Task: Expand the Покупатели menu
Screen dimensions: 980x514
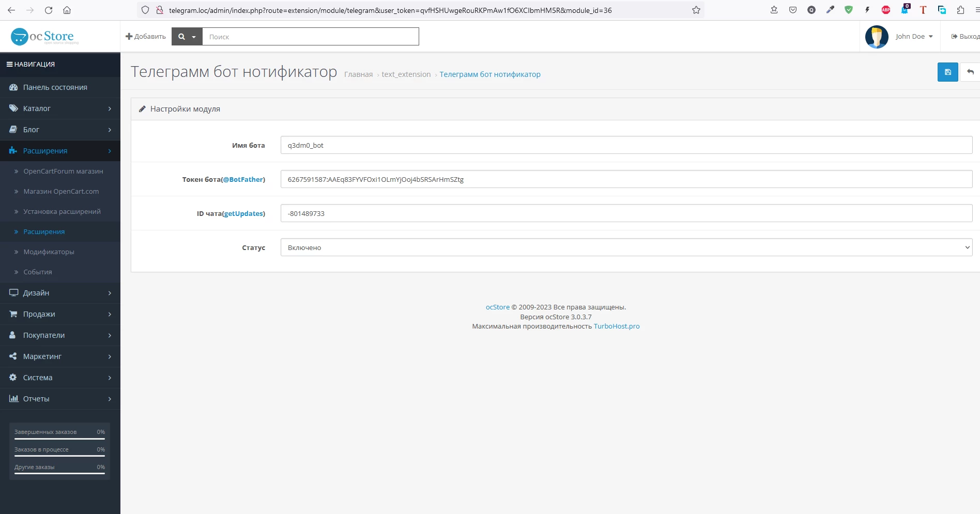Action: tap(60, 335)
